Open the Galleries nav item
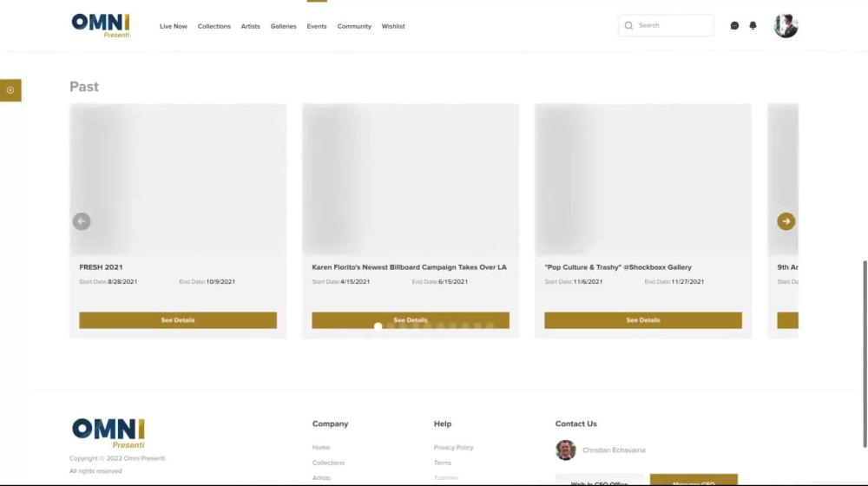This screenshot has height=486, width=868. tap(283, 26)
